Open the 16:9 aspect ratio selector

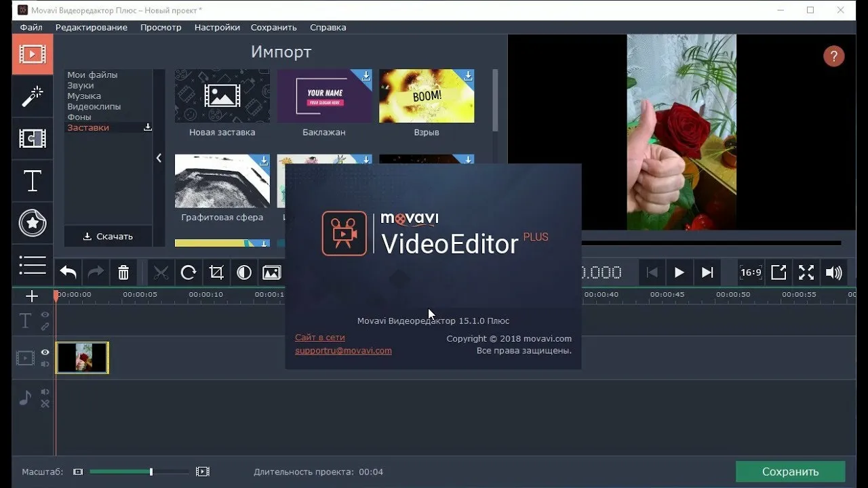click(751, 272)
